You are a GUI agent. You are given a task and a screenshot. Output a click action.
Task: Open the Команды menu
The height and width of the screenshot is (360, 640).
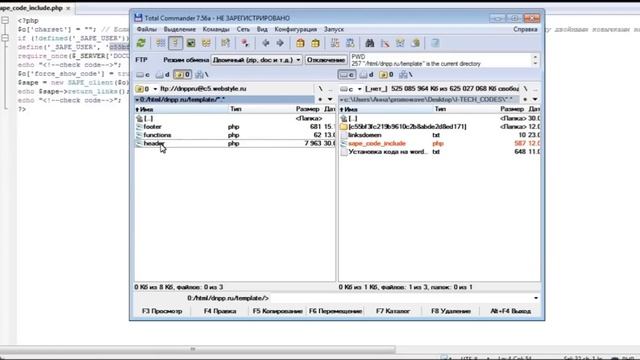coord(216,29)
